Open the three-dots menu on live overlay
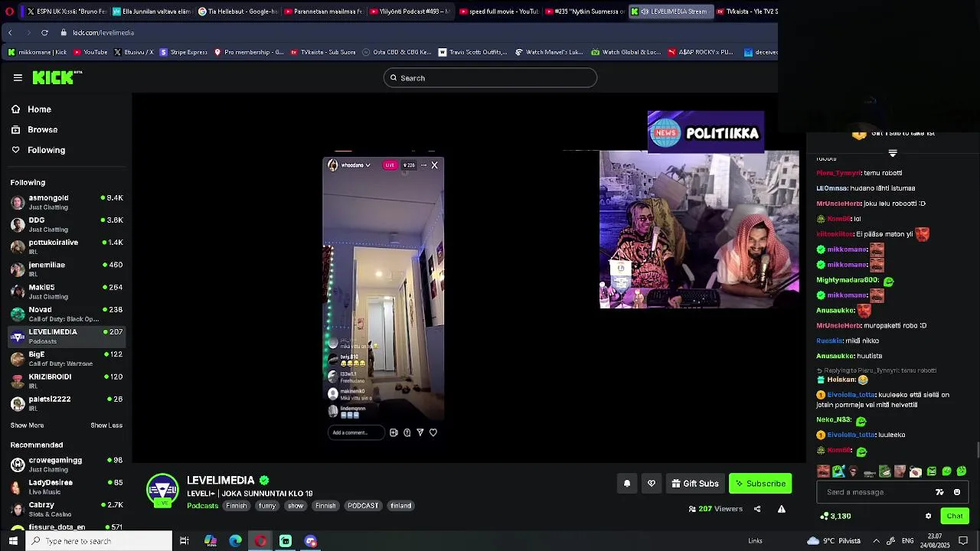This screenshot has width=980, height=551. [423, 165]
